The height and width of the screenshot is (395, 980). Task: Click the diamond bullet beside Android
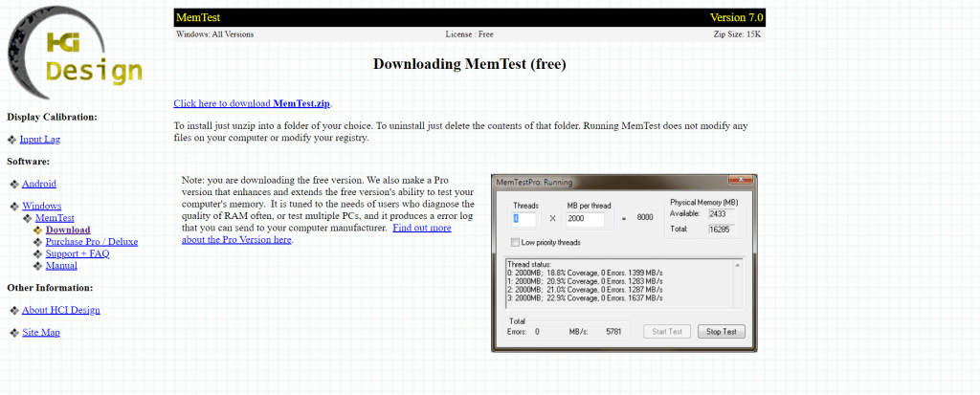pos(14,184)
